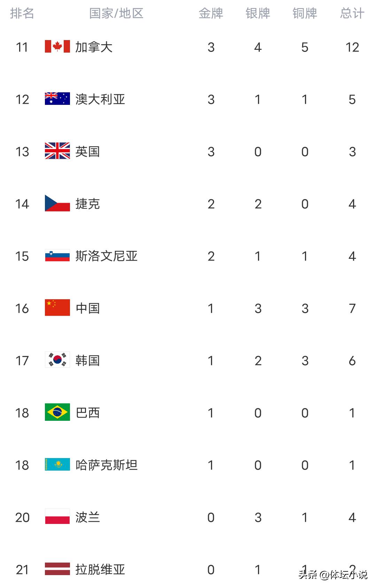
Task: Click the United Kingdom flag icon
Action: [x=57, y=151]
